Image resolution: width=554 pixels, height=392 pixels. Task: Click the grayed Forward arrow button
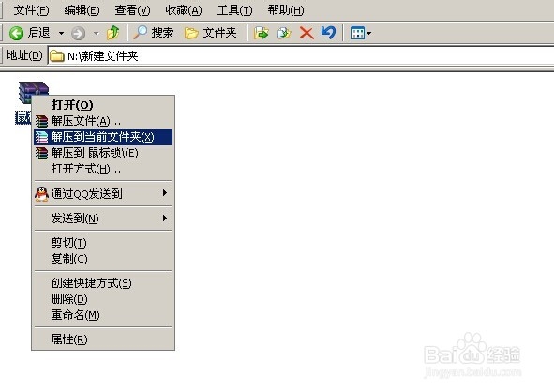tap(78, 34)
